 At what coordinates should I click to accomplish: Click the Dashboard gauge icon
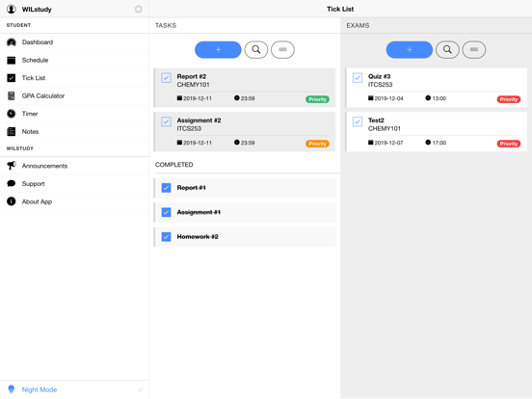click(12, 42)
